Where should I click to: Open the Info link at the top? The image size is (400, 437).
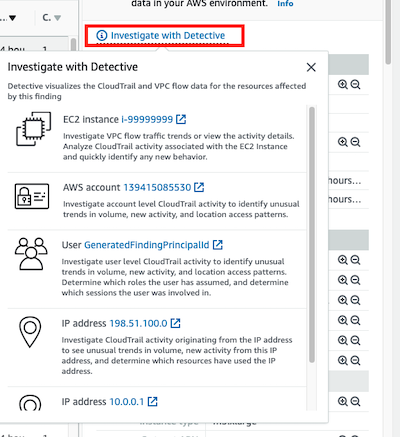click(285, 4)
